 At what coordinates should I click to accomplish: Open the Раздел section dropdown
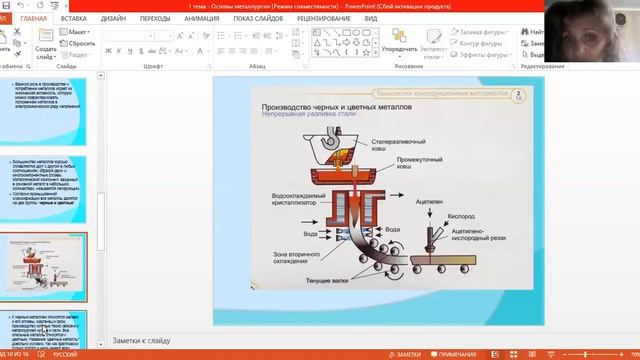tap(76, 55)
